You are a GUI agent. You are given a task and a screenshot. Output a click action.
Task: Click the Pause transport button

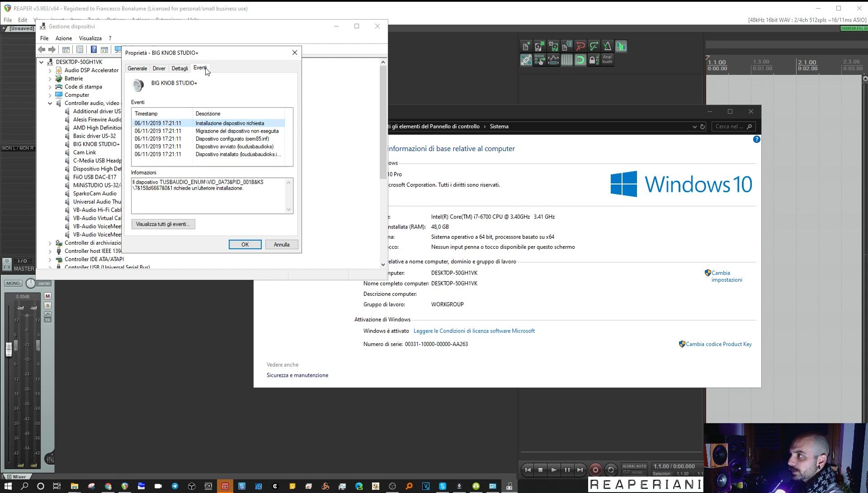coord(567,470)
